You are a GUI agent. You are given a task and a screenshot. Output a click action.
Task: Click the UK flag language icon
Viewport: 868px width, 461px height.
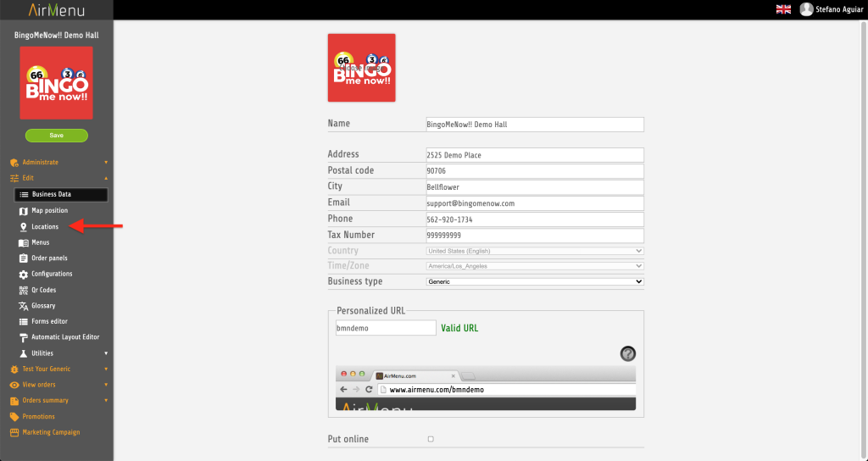click(783, 9)
